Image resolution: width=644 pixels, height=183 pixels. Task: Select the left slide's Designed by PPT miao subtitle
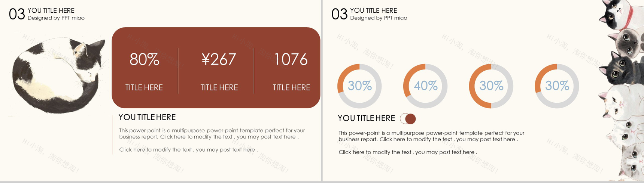pos(56,18)
